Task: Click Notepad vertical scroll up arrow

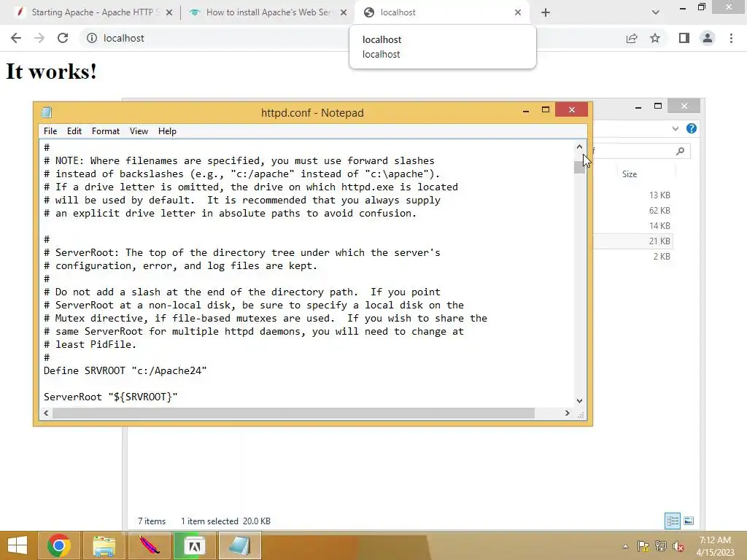Action: [x=579, y=147]
